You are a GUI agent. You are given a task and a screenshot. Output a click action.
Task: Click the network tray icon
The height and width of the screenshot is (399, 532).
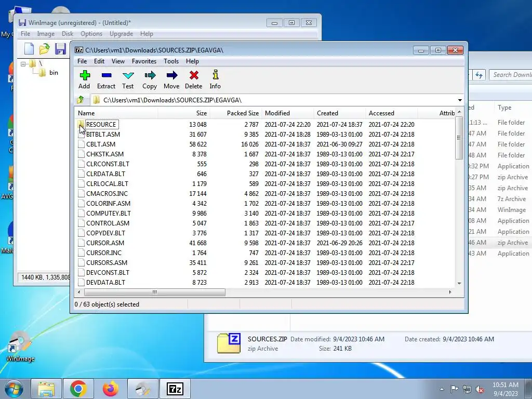[467, 390]
